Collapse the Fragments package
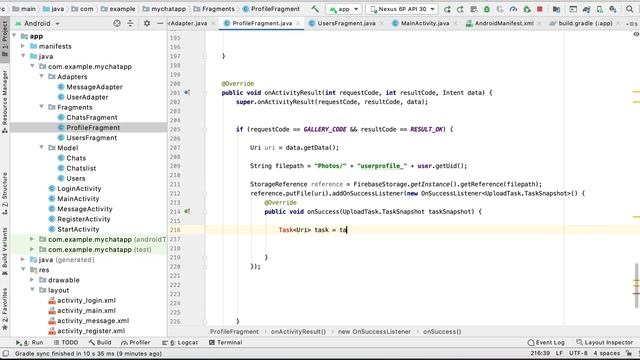 [x=42, y=107]
